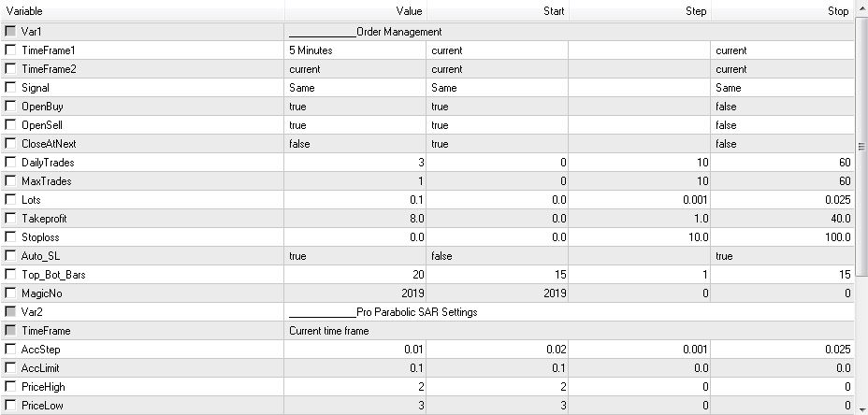Toggle the DailyTrades checkbox

(x=10, y=162)
